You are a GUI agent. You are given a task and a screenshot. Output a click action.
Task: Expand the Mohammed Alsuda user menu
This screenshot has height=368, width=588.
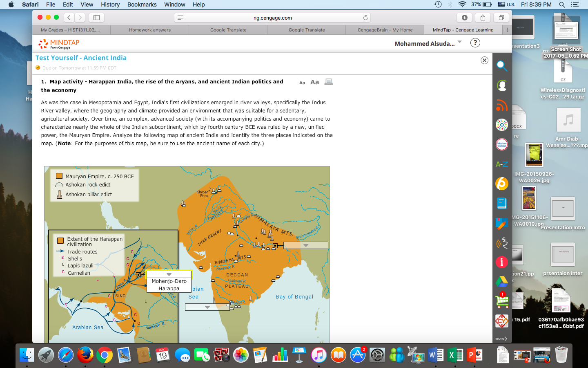(428, 43)
